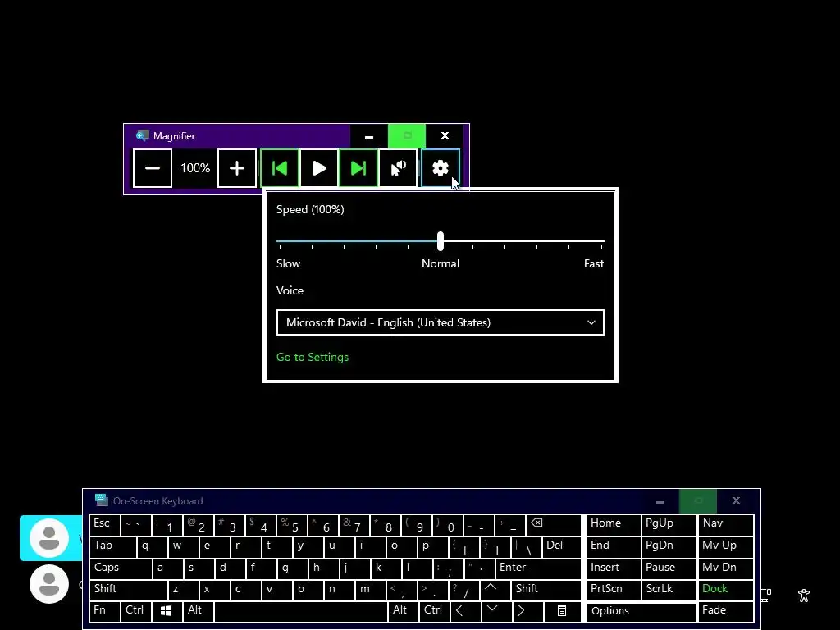
Task: Toggle right Ctrl key on keyboard
Action: click(434, 611)
